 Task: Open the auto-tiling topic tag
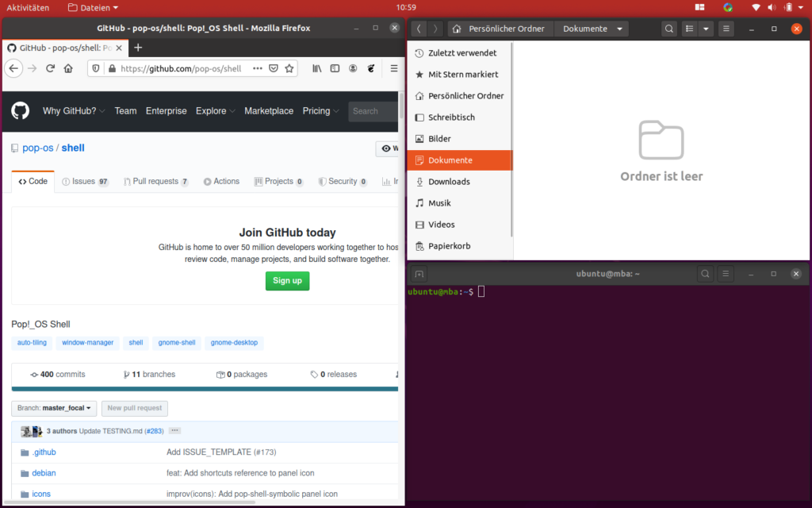coord(32,343)
